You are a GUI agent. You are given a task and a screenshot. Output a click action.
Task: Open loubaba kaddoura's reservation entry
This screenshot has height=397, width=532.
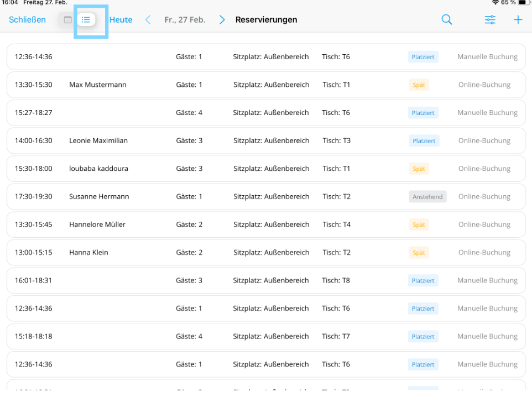click(98, 169)
